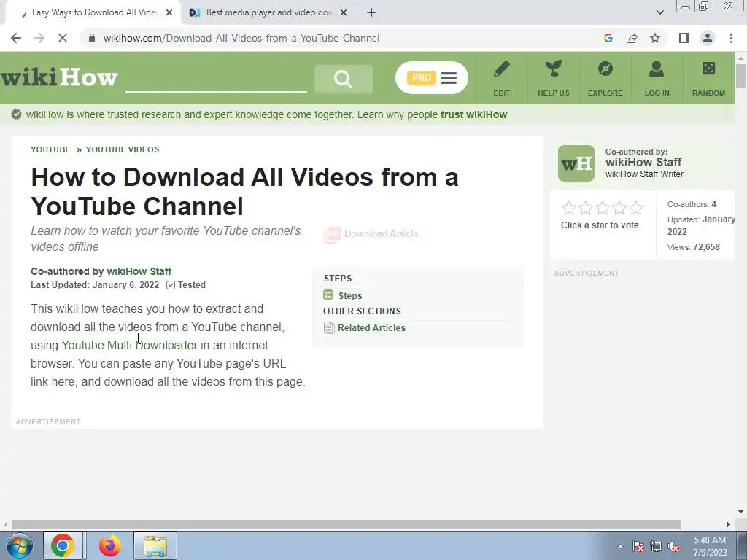747x560 pixels.
Task: Click the muted volume tray icon
Action: point(673,547)
